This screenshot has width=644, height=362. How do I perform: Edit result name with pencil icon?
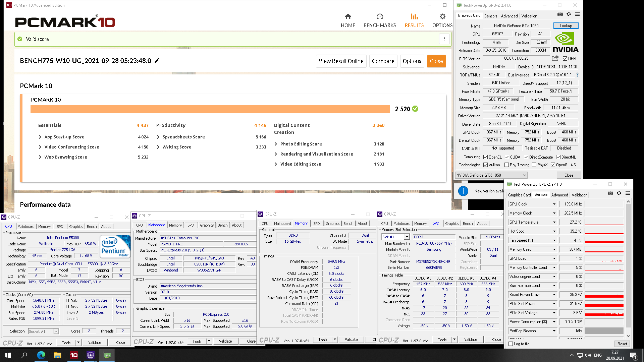click(x=157, y=61)
